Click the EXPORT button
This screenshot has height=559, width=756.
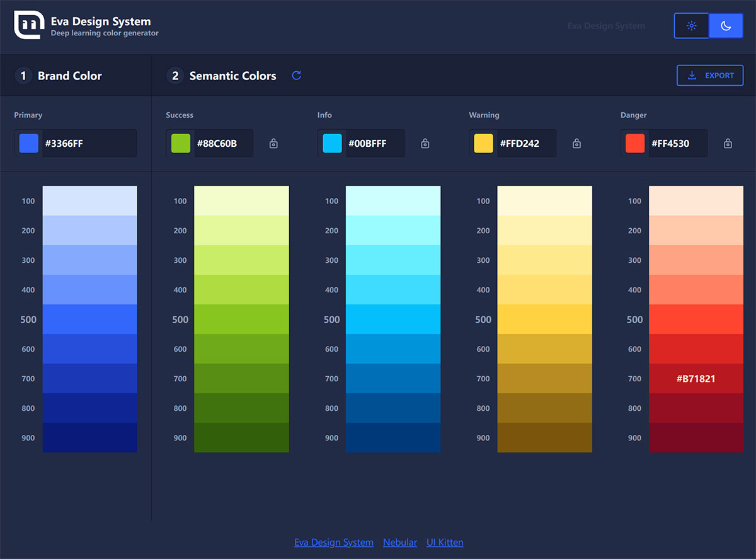click(x=710, y=75)
